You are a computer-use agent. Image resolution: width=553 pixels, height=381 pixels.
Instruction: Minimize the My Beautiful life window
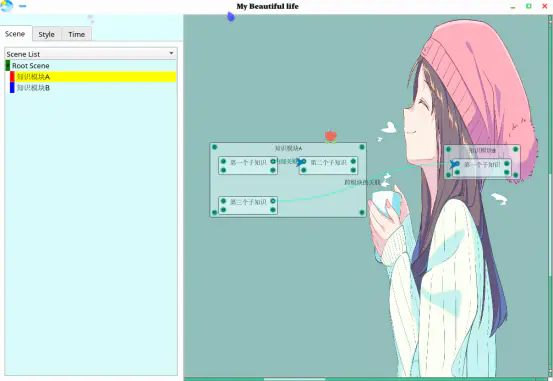coord(513,7)
